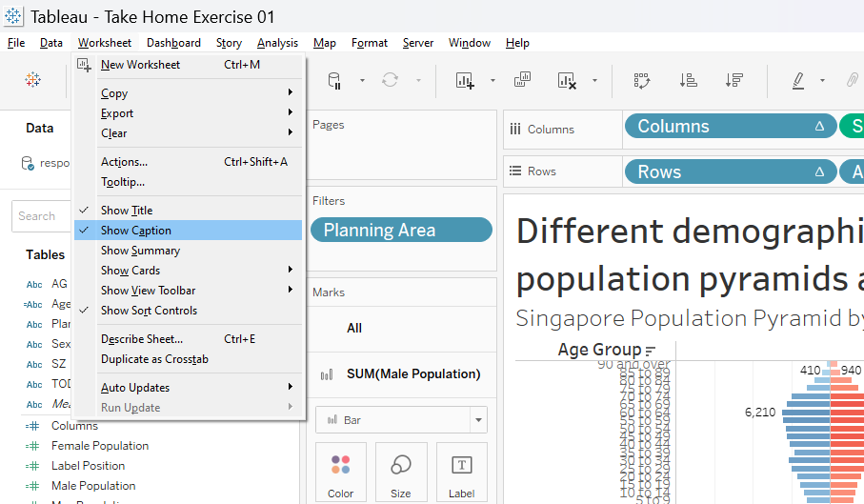The width and height of the screenshot is (864, 504).
Task: Click the pause auto updates data source icon
Action: coord(334,81)
